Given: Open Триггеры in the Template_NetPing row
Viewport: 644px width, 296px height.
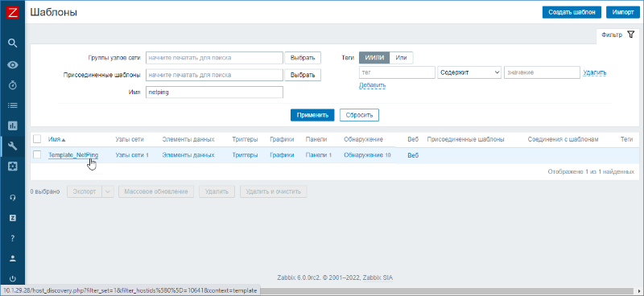Looking at the screenshot, I should [246, 155].
